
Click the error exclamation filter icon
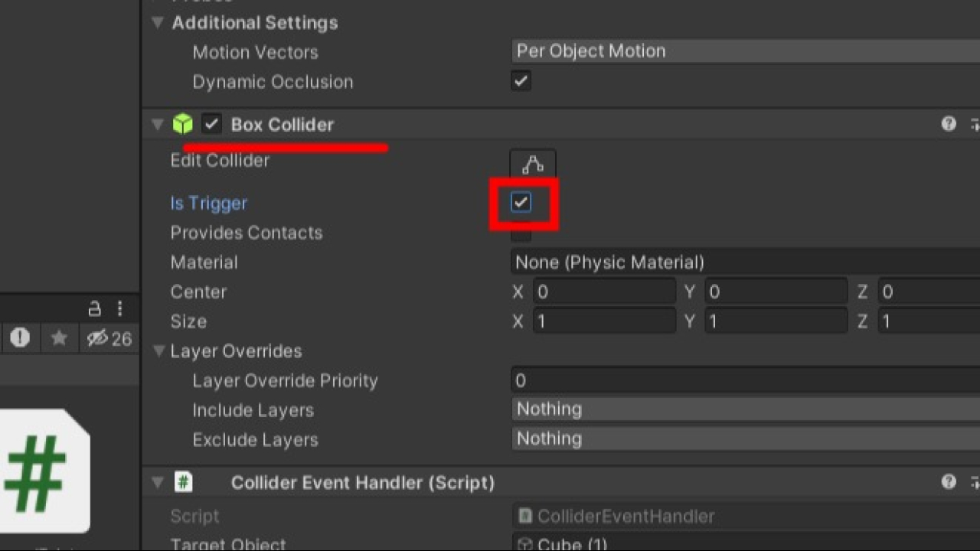point(20,338)
